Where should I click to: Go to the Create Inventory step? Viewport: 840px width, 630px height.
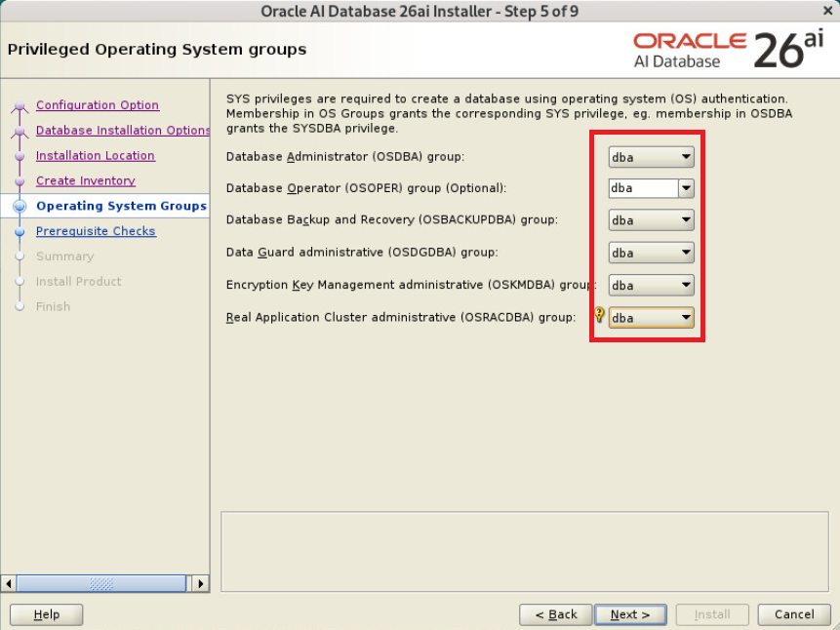tap(86, 180)
